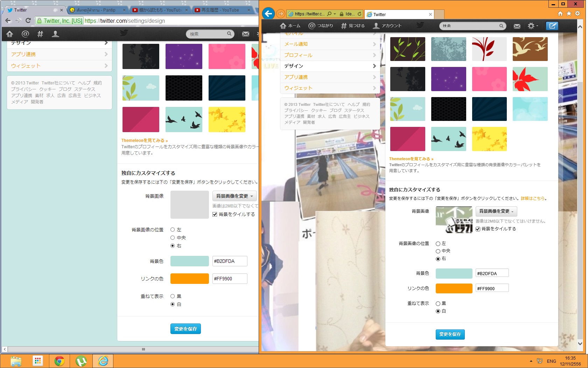This screenshot has height=368, width=588.
Task: Select the 中央 position radio in Chrome
Action: coord(173,238)
